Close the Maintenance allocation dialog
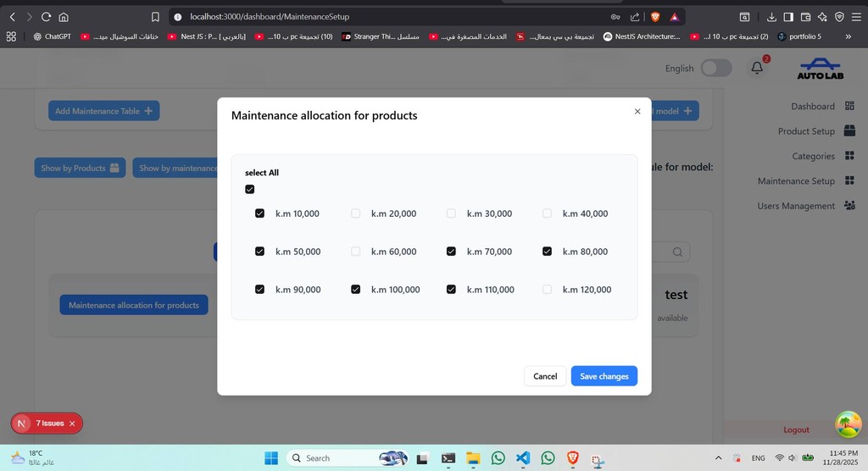This screenshot has width=868, height=471. pyautogui.click(x=637, y=111)
